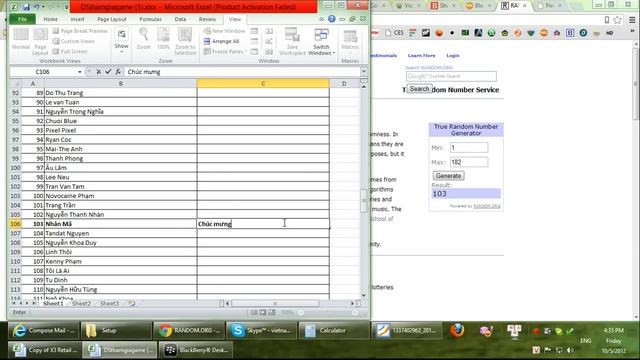
Task: Open Skype from the taskbar
Action: pyautogui.click(x=261, y=331)
